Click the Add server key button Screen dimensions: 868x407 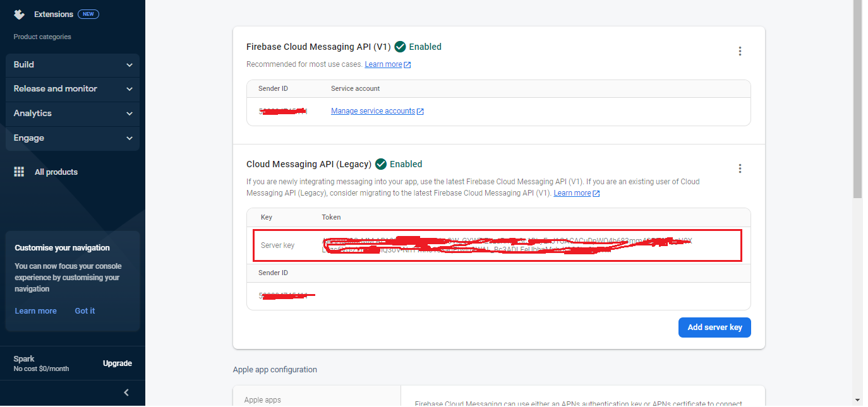tap(714, 327)
